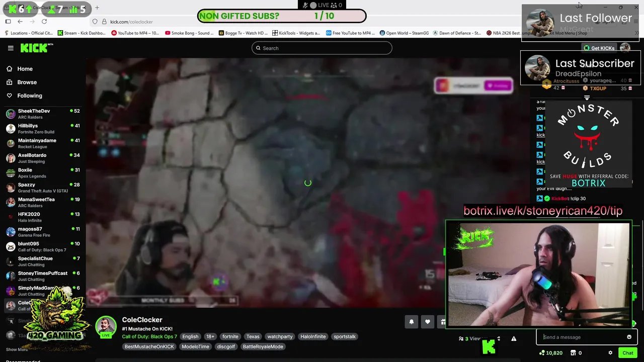
Task: Open the hamburger sidebar menu
Action: coord(11,48)
